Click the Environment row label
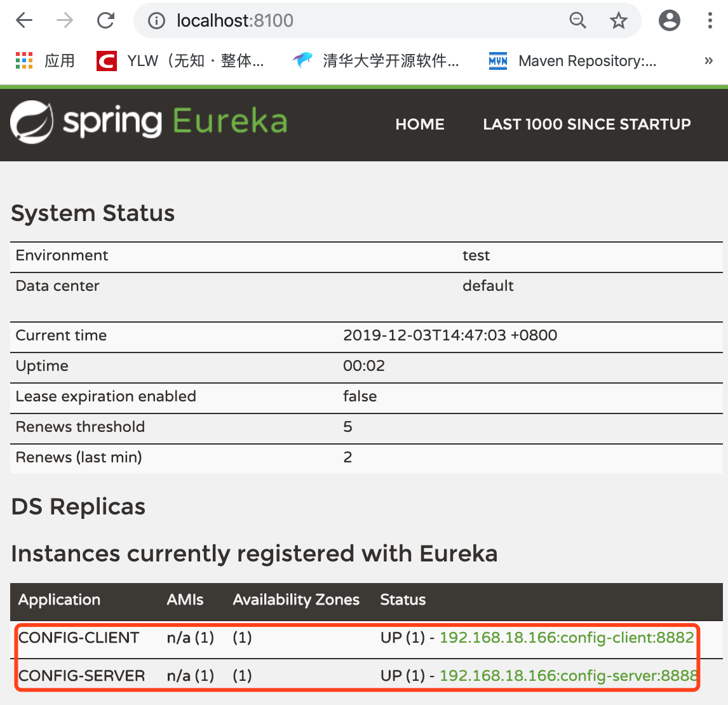This screenshot has width=728, height=705. point(62,255)
